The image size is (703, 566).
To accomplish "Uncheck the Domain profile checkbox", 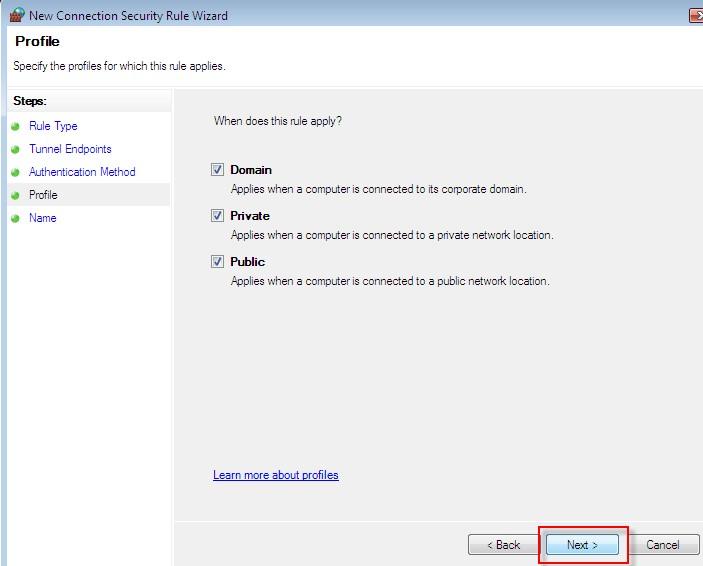I will click(217, 170).
